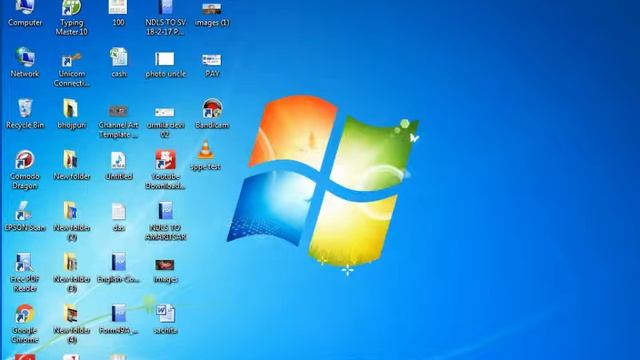
Task: Select the images (1) picture file
Action: pyautogui.click(x=212, y=13)
